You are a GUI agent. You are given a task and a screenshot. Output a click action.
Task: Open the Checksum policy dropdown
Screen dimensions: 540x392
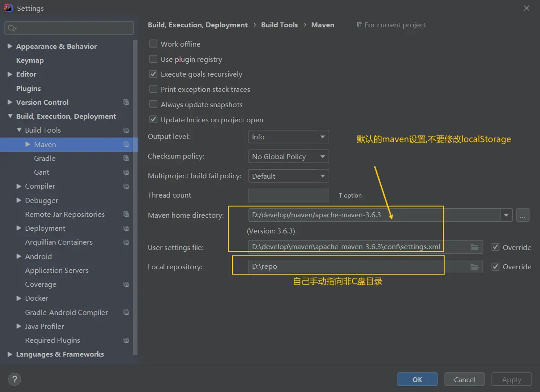[x=289, y=156]
